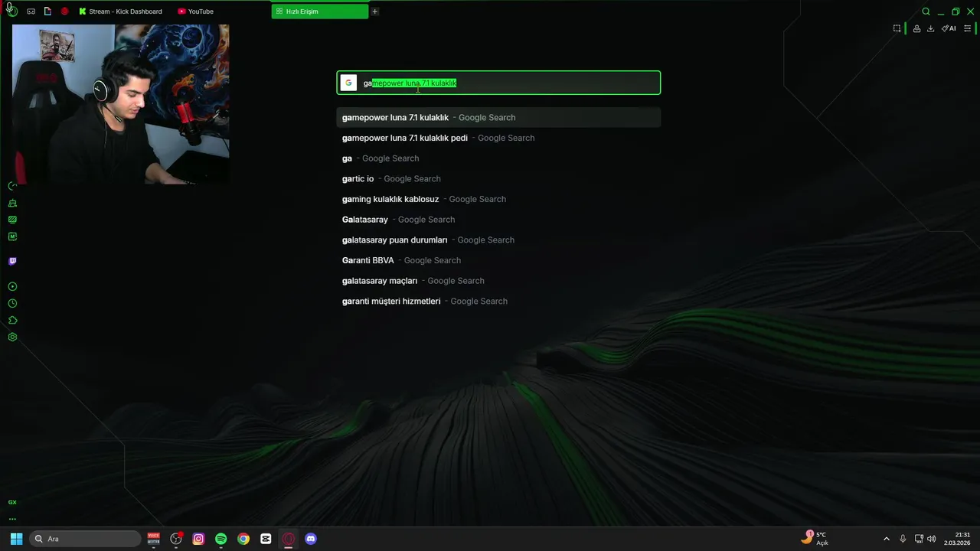Select the gartic io suggestion
980x551 pixels.
(498, 178)
